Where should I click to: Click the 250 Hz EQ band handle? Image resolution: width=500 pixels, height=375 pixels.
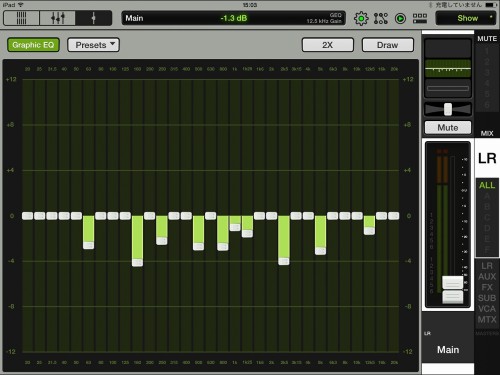(162, 241)
